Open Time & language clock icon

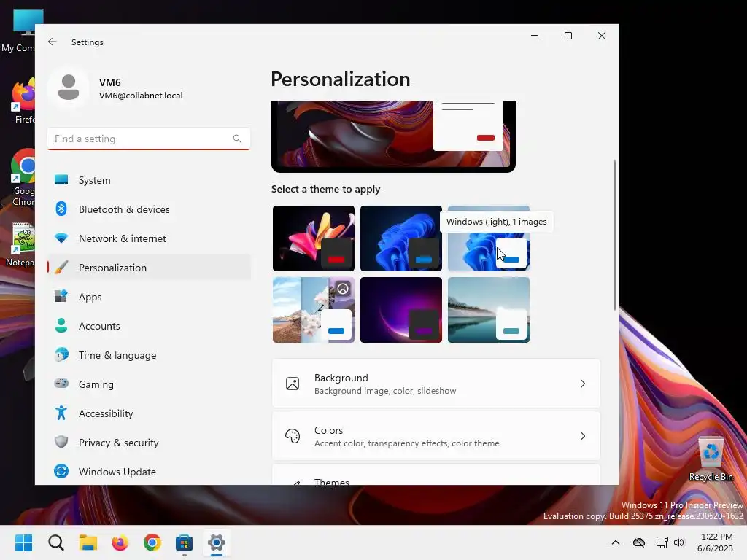point(61,355)
